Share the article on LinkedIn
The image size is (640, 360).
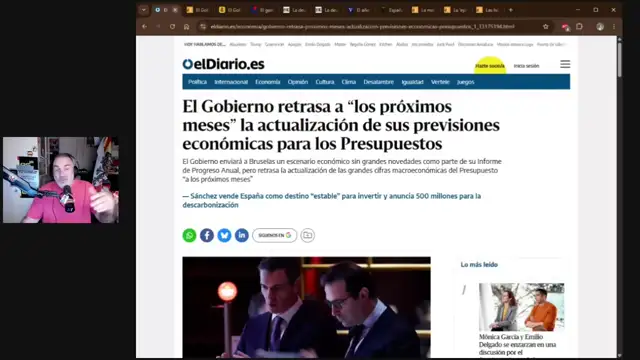pyautogui.click(x=242, y=236)
